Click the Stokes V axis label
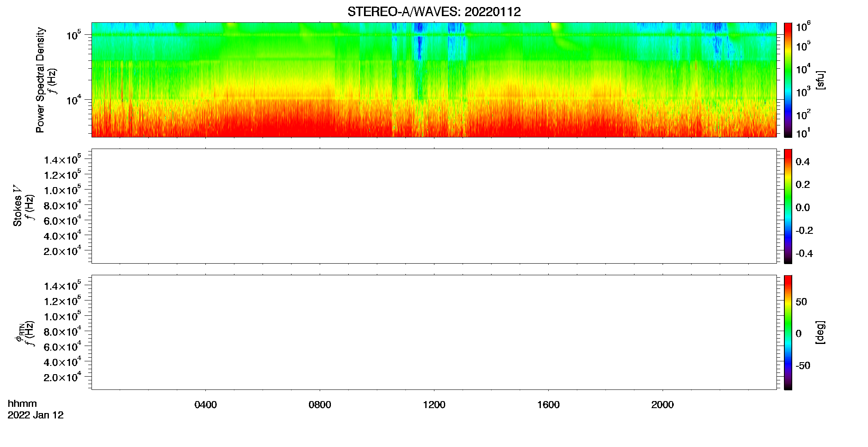 click(x=17, y=206)
